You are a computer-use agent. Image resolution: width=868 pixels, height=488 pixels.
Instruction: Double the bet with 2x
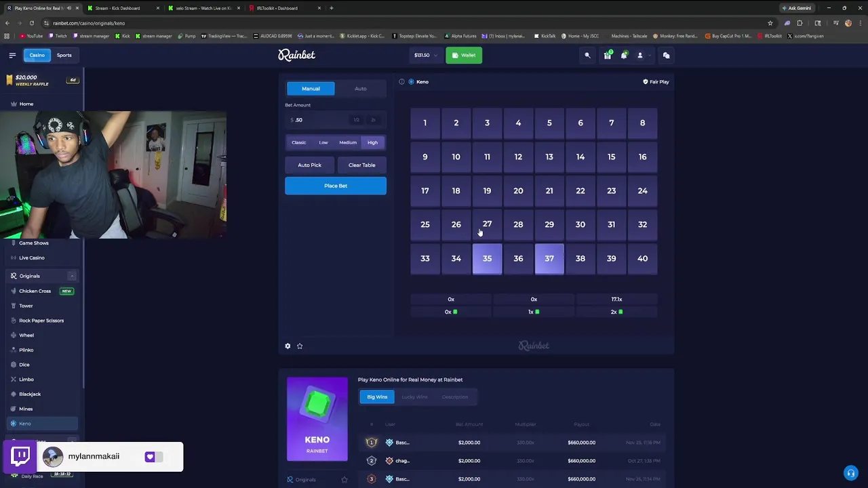373,120
